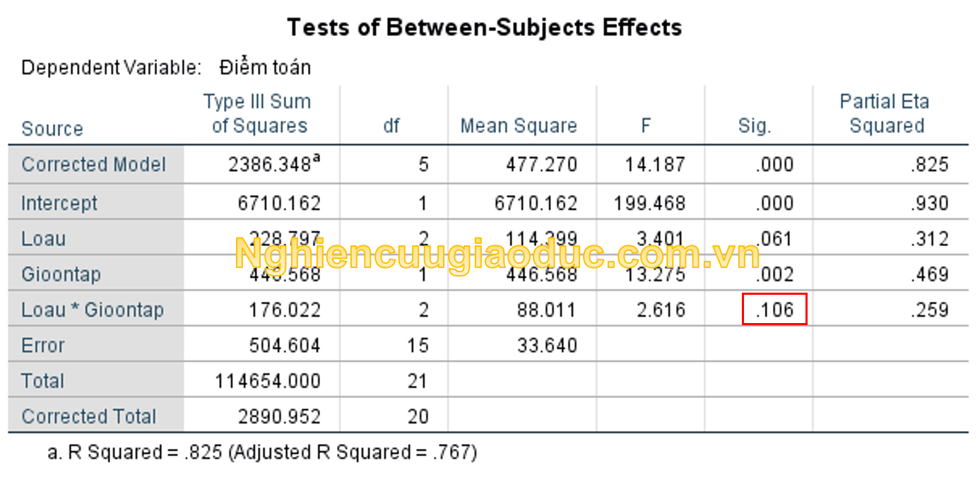
Task: Click the F column header
Action: click(646, 127)
